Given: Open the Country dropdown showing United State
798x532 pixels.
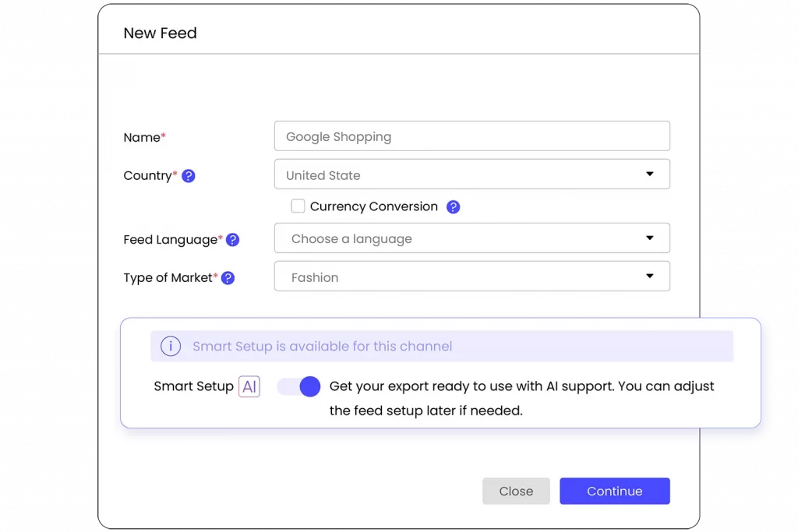Looking at the screenshot, I should coord(471,174).
